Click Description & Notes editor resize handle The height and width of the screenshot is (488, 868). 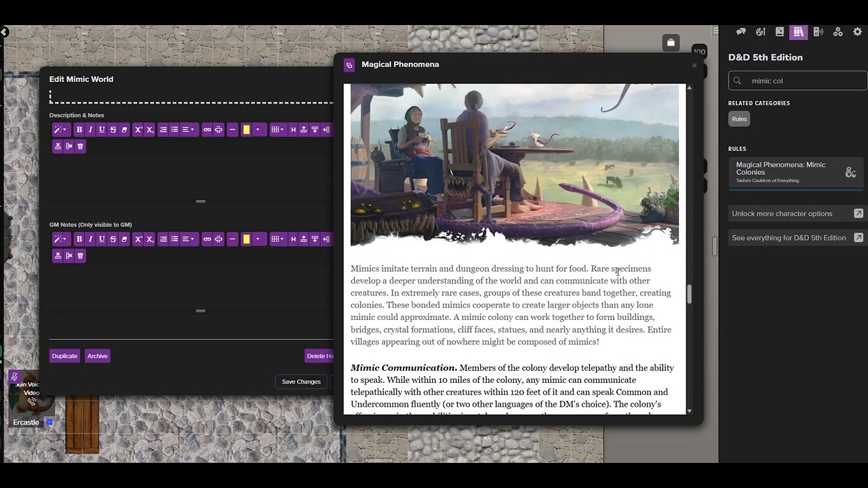click(x=201, y=201)
